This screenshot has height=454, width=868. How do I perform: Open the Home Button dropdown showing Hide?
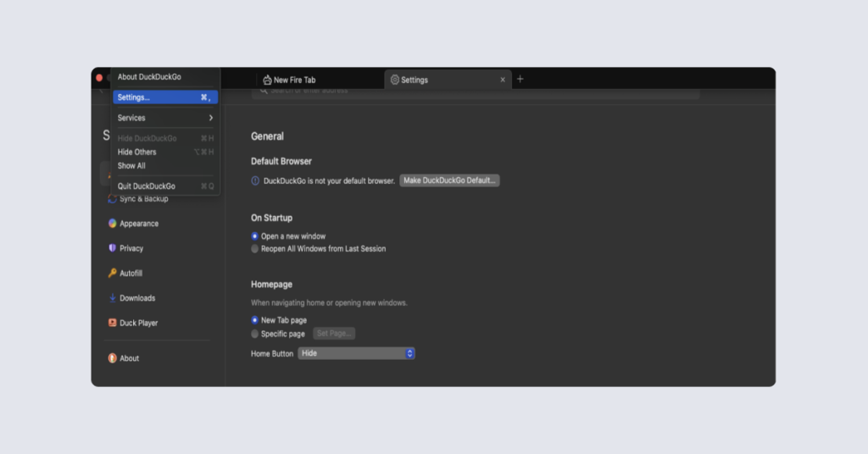[357, 353]
